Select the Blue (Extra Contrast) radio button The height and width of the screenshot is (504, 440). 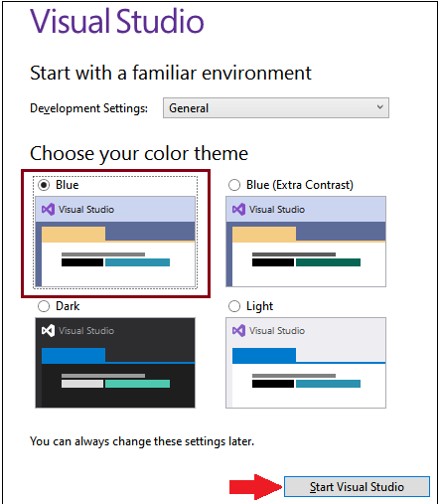(x=234, y=185)
